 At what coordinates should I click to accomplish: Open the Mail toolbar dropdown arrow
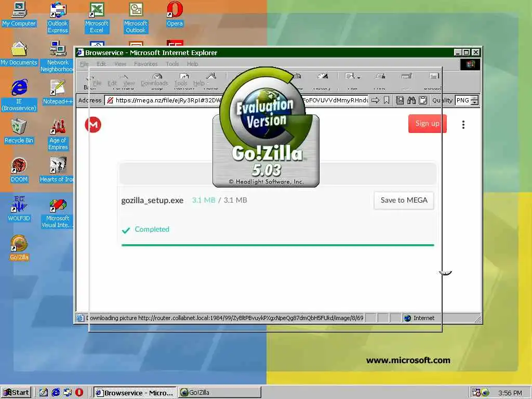click(358, 77)
